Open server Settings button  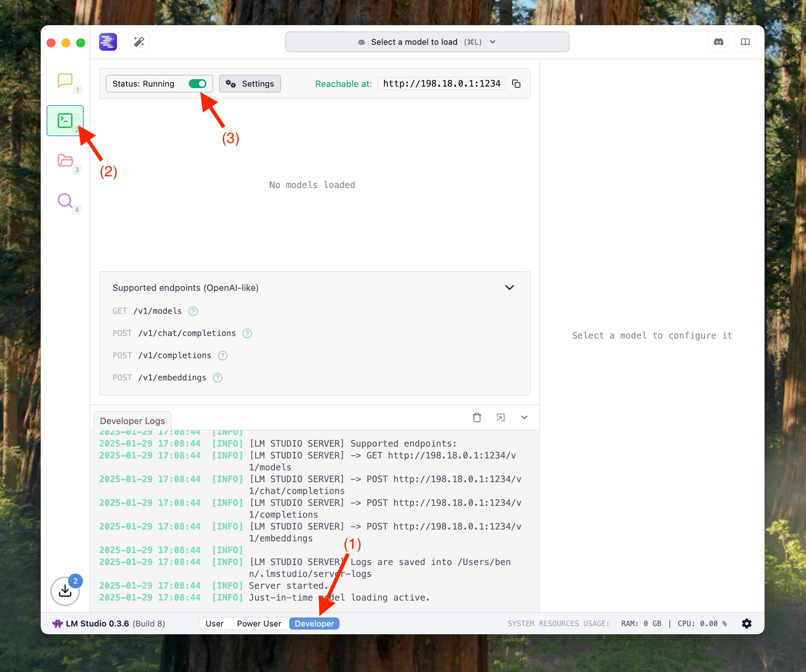250,84
